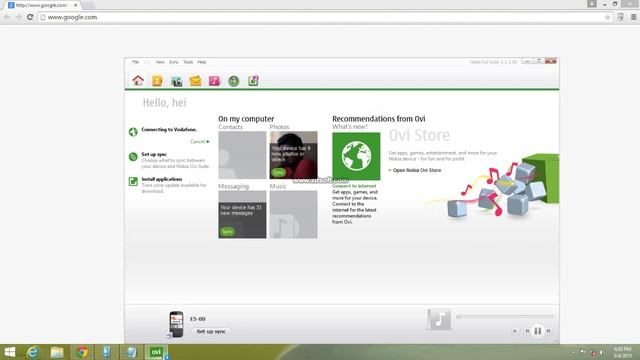Viewport: 640px width, 360px height.
Task: Open the Contacts tile on my computer
Action: (242, 155)
